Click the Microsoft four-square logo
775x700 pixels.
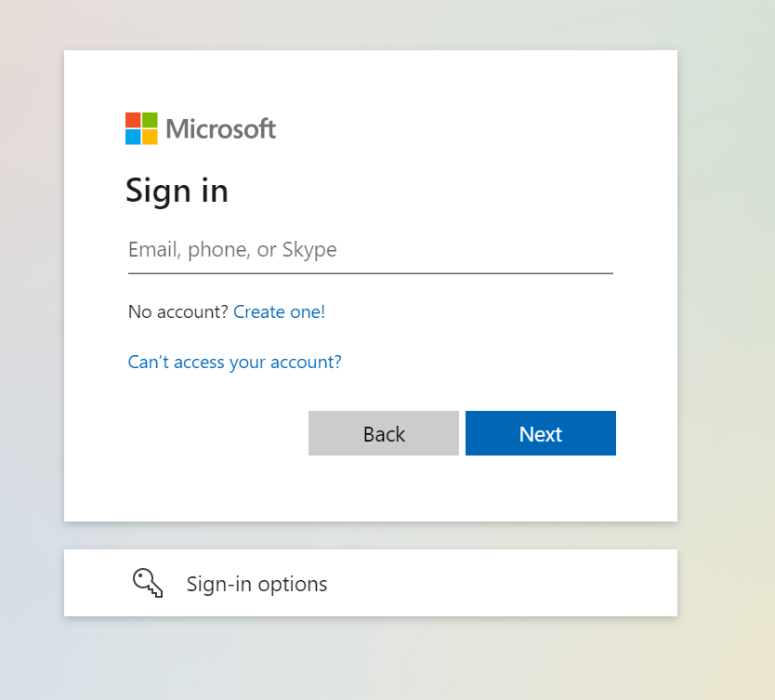[141, 128]
